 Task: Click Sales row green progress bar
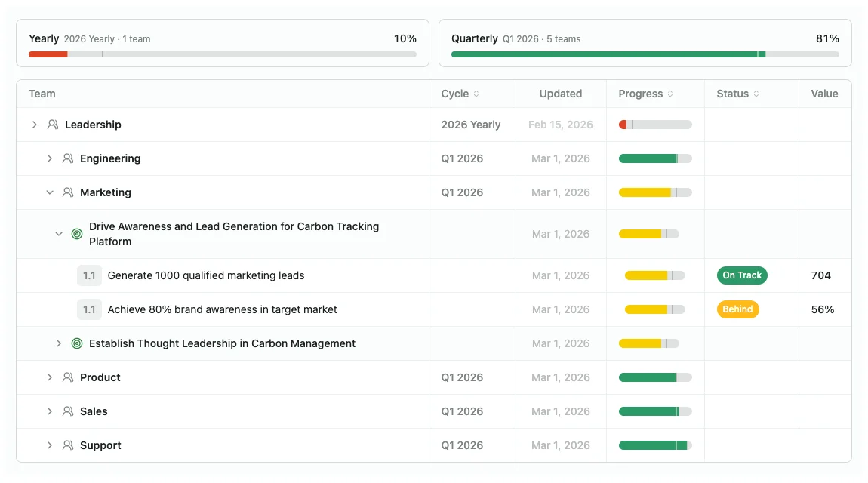point(655,411)
